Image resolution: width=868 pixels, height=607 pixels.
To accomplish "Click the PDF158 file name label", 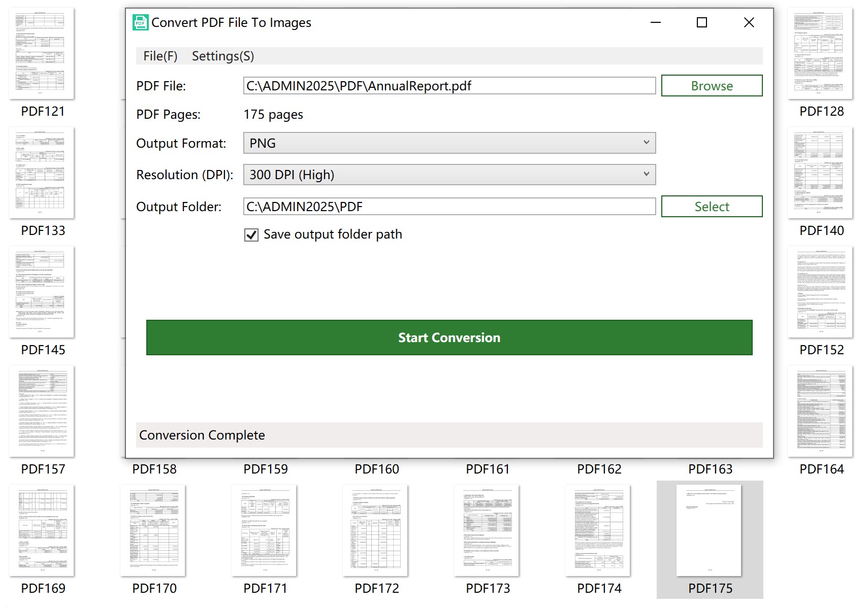I will [154, 469].
